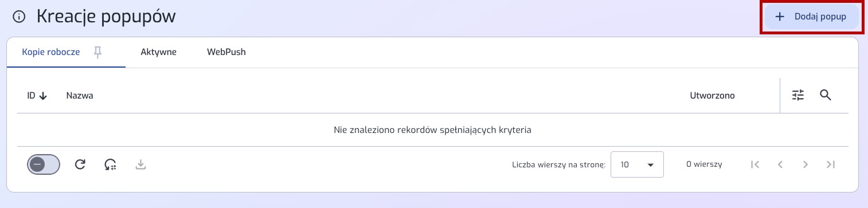Refresh the table with the reload icon

80,164
